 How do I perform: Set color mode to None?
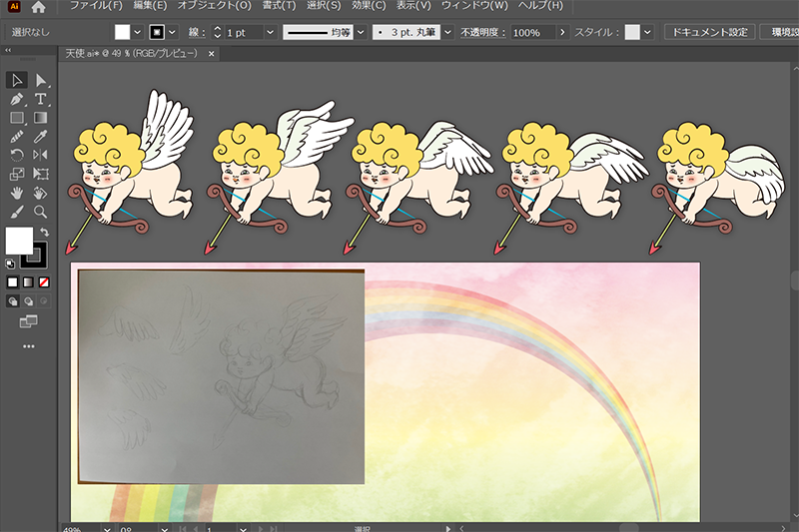click(x=42, y=282)
